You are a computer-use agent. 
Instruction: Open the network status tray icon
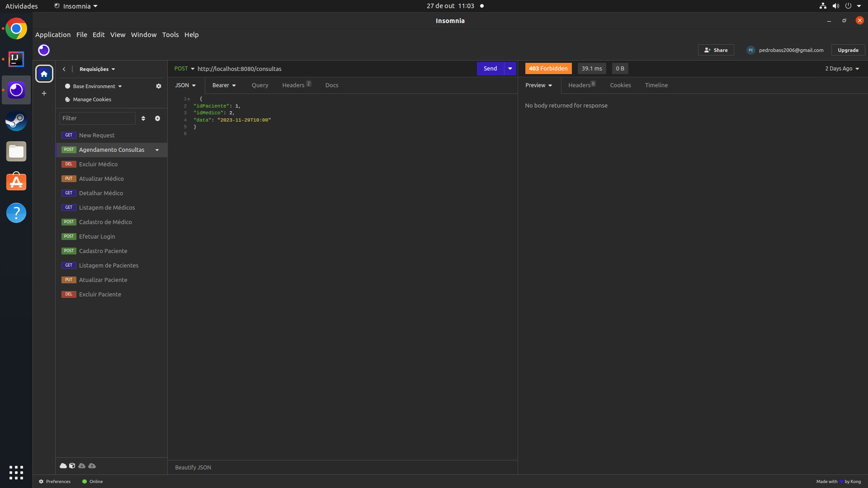click(x=823, y=6)
